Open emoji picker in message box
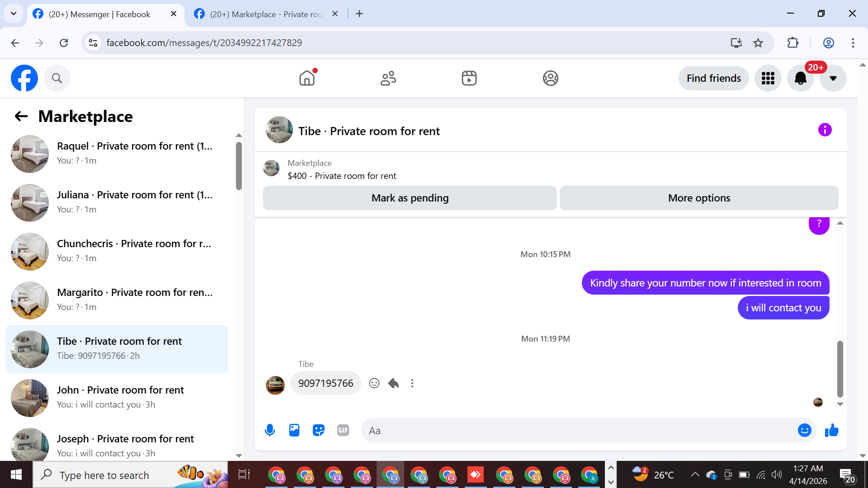Image resolution: width=868 pixels, height=488 pixels. click(804, 430)
